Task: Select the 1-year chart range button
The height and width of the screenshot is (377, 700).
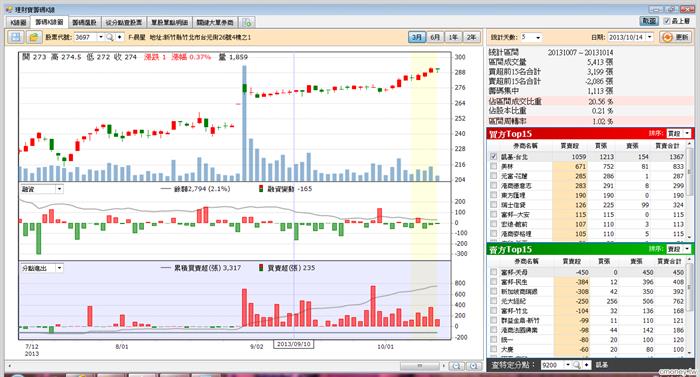Action: [x=454, y=37]
